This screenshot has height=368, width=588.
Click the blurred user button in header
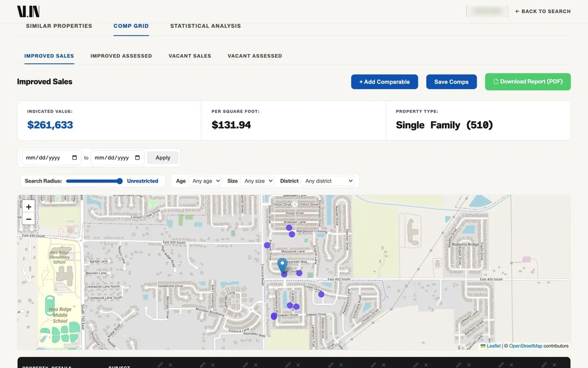487,11
